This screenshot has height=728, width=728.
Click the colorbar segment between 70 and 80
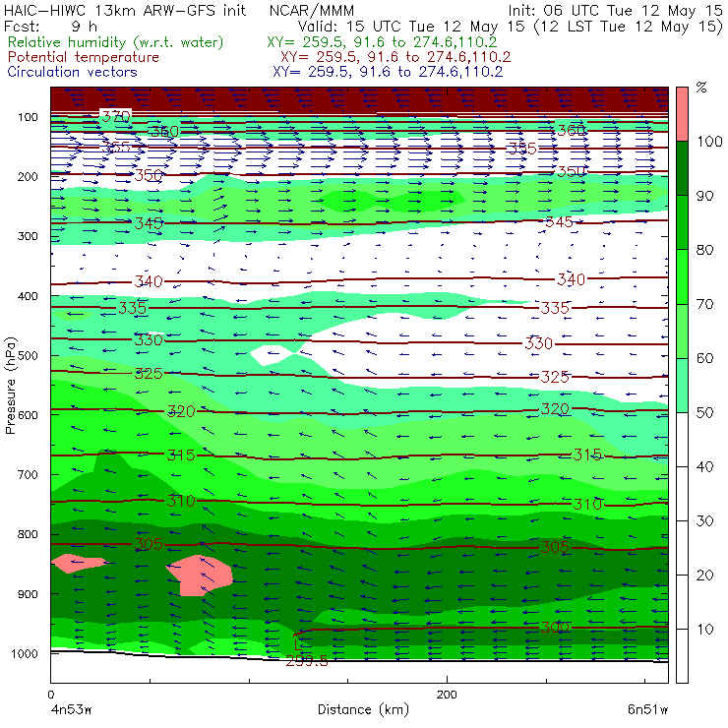click(x=682, y=276)
